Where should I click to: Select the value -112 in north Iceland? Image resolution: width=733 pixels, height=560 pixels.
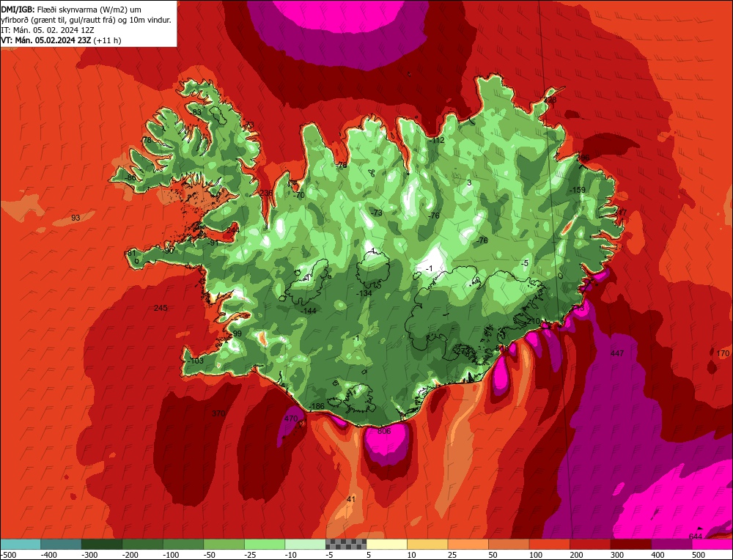(x=437, y=140)
